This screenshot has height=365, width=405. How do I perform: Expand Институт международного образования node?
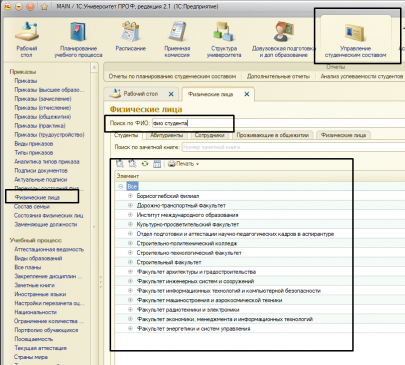coord(130,215)
